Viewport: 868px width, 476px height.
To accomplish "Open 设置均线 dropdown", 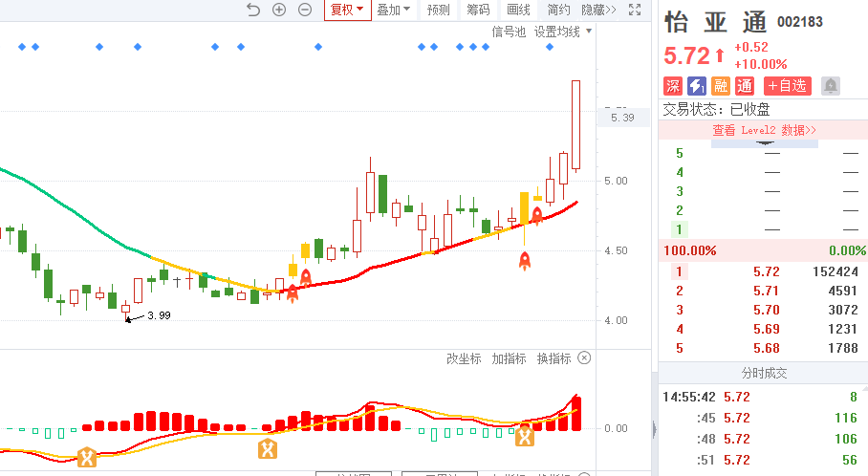I will [x=562, y=32].
